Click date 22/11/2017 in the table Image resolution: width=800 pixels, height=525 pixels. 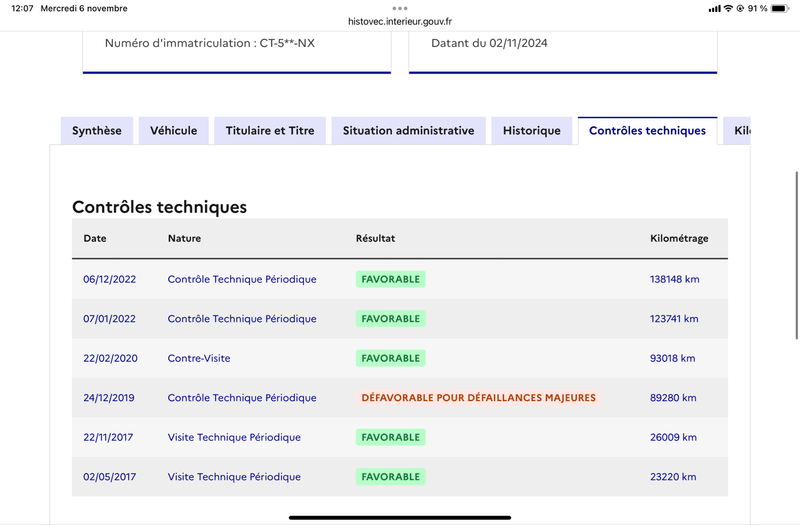tap(108, 437)
